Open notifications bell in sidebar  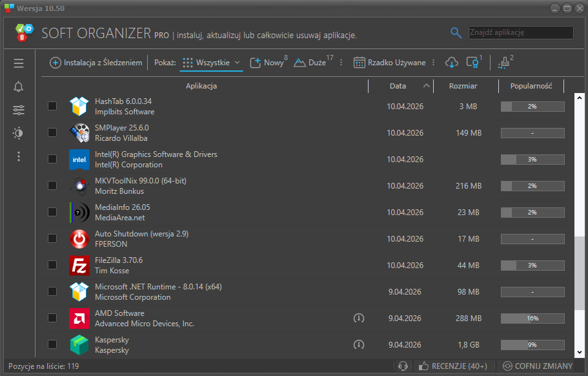[18, 87]
